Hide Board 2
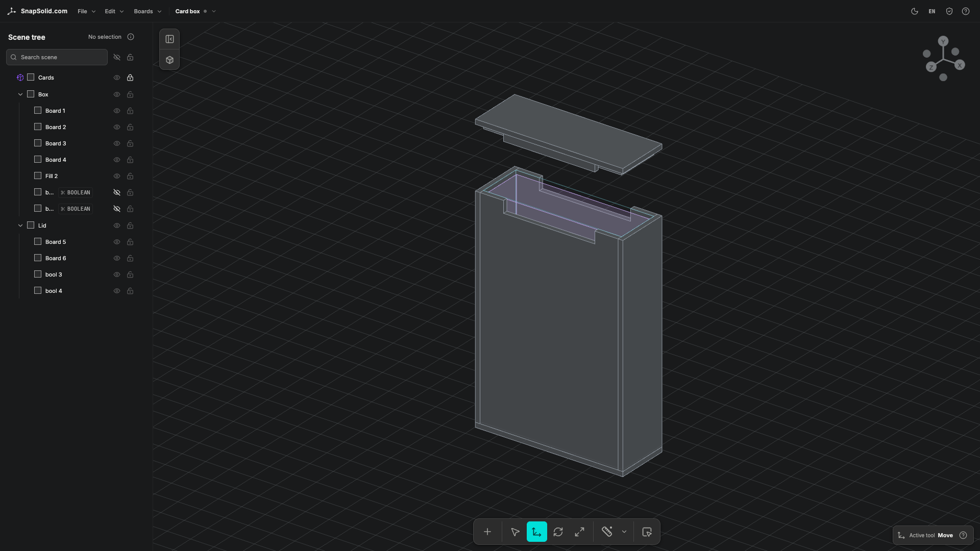 [117, 127]
